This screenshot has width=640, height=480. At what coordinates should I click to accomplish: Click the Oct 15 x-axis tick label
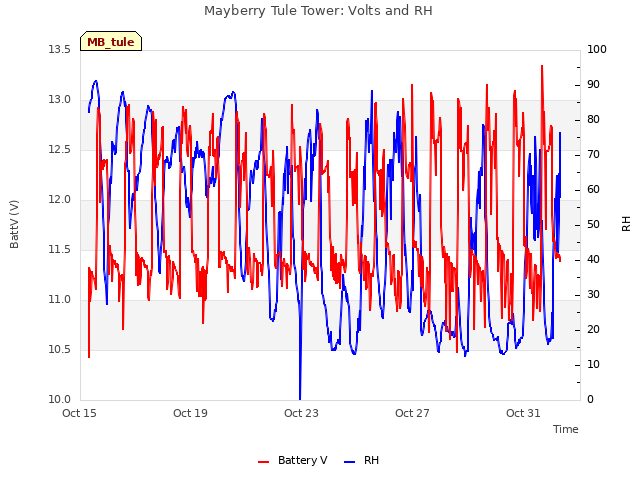pyautogui.click(x=79, y=413)
